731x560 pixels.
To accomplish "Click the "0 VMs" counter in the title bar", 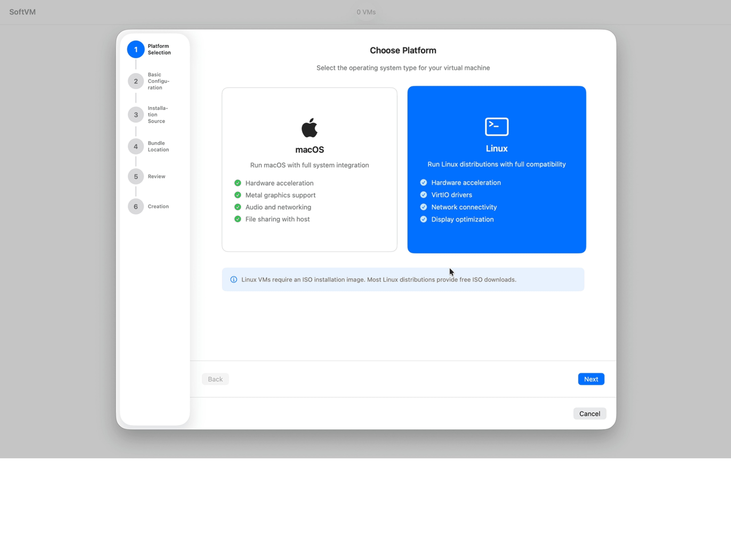I will pos(366,12).
